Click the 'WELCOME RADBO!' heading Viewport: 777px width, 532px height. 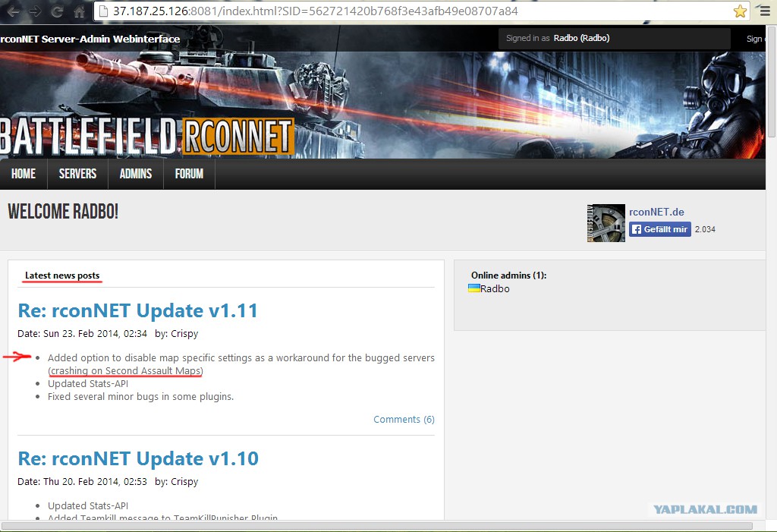[x=63, y=212]
